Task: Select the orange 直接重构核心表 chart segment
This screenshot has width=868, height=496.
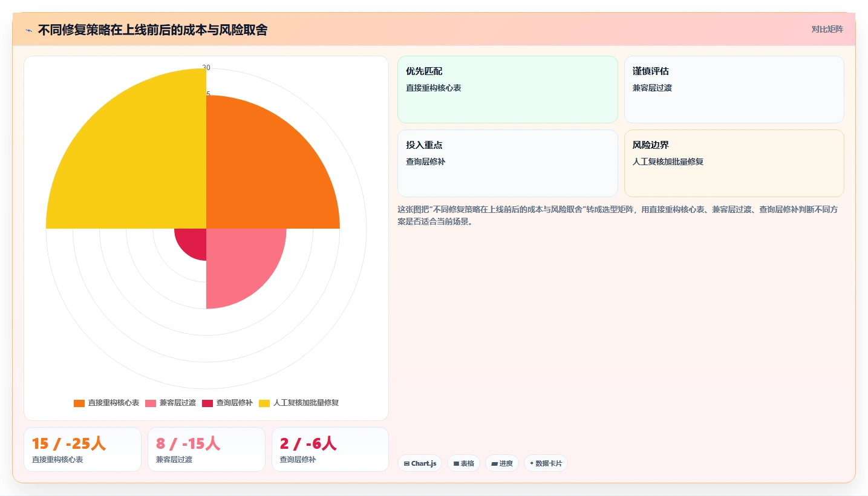Action: pos(260,175)
